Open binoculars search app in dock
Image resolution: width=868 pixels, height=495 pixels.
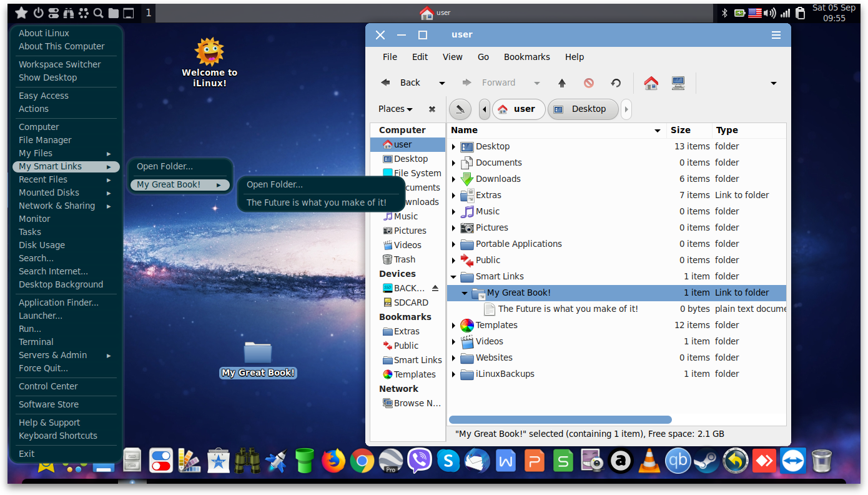pyautogui.click(x=247, y=461)
